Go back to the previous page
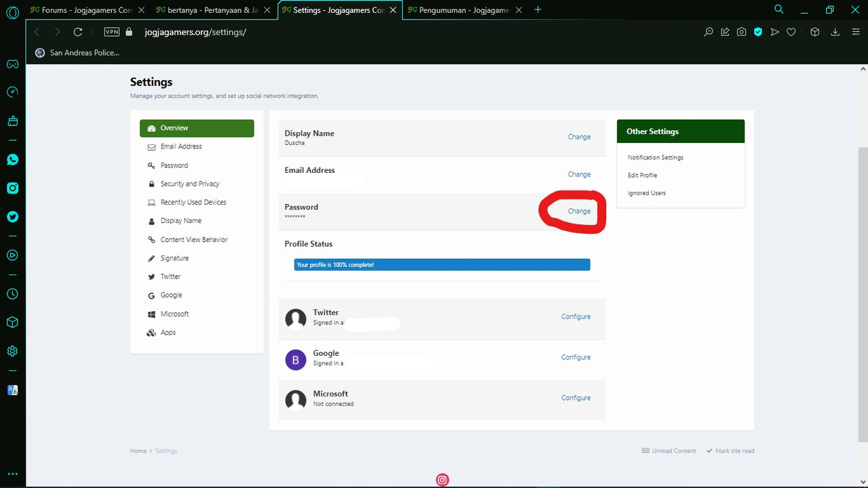The width and height of the screenshot is (868, 488). coord(37,32)
